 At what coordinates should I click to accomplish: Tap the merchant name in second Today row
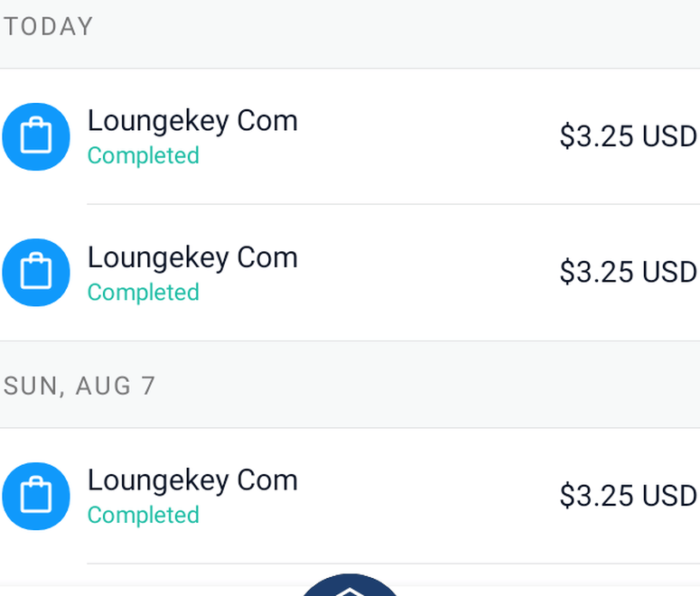coord(192,257)
